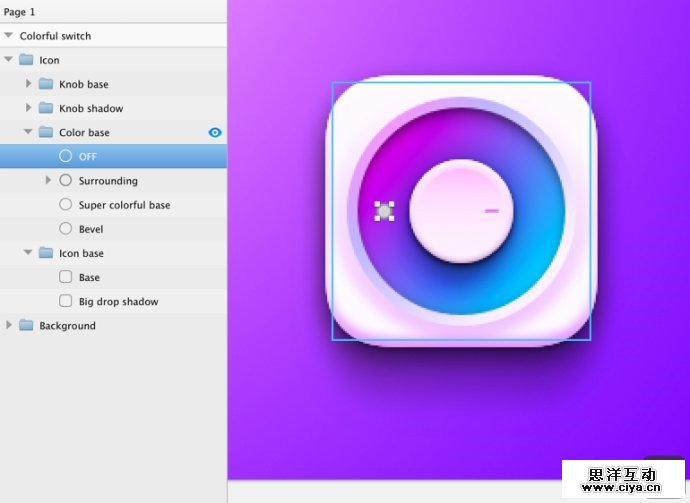The image size is (690, 503).
Task: Select the Big drop shadow layer
Action: 118,301
